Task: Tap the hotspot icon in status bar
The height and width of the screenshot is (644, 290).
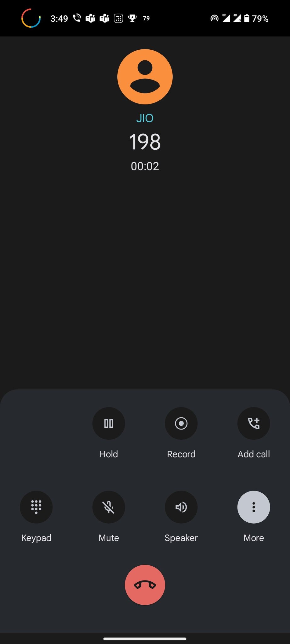Action: pyautogui.click(x=215, y=18)
